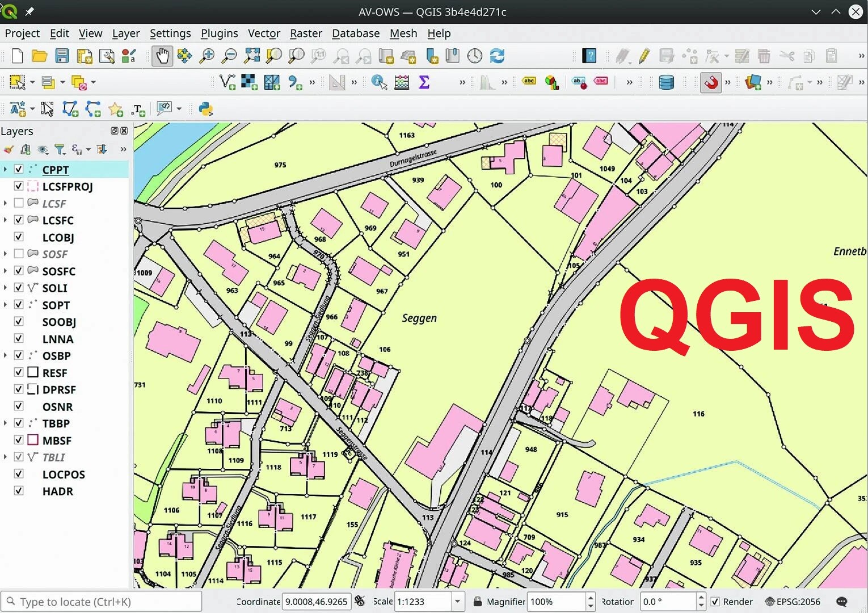Deselect features from all layers
The width and height of the screenshot is (868, 613).
click(x=79, y=82)
